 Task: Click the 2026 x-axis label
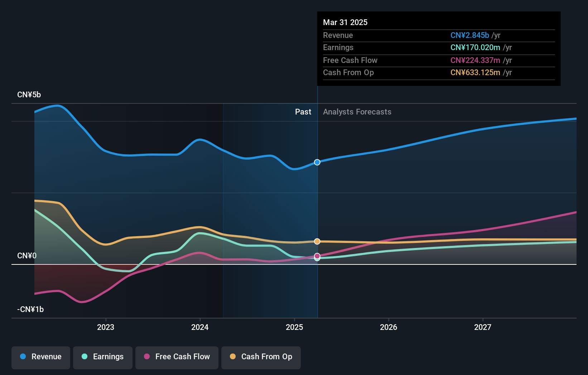pyautogui.click(x=389, y=327)
